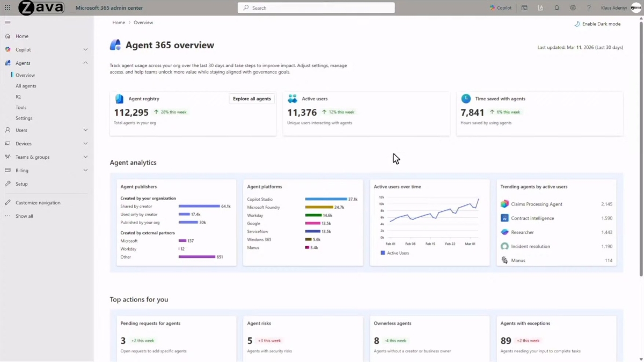The height and width of the screenshot is (362, 644).
Task: Click the Explore all agents button
Action: (x=252, y=99)
